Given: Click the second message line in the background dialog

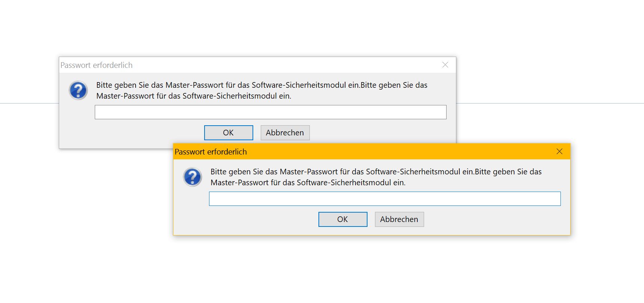Looking at the screenshot, I should coord(193,96).
